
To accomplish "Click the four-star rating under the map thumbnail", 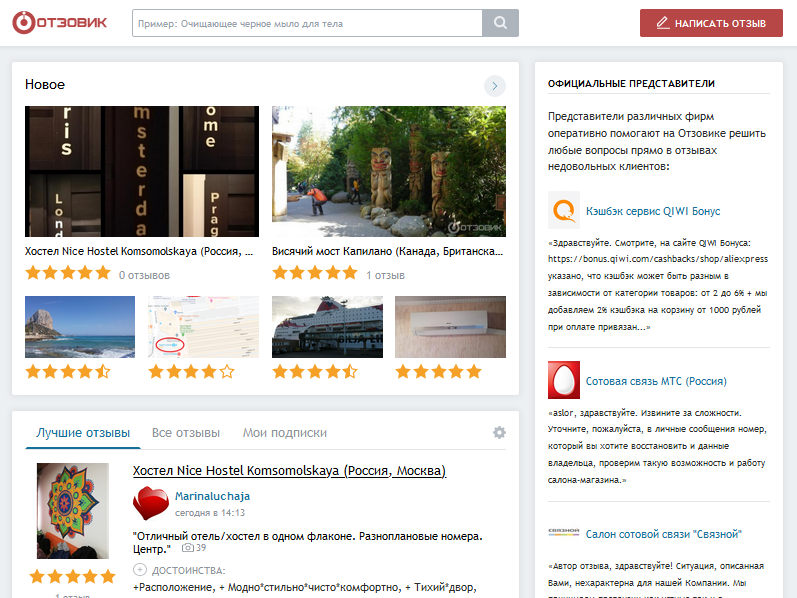I will click(x=192, y=372).
